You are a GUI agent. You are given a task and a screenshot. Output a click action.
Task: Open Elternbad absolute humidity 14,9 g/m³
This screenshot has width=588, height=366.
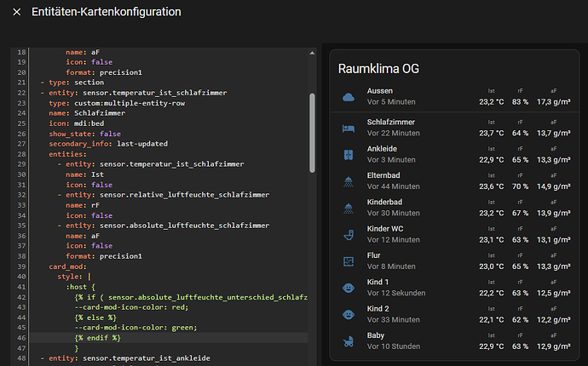(x=553, y=186)
